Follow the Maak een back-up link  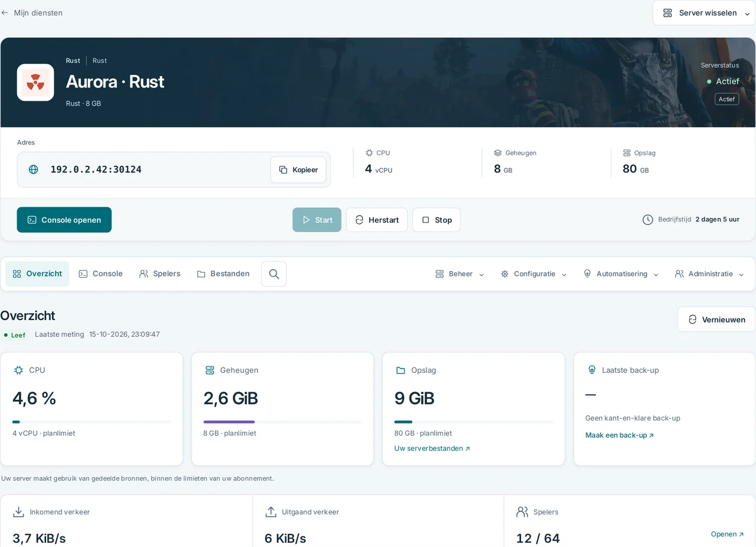[x=620, y=435]
